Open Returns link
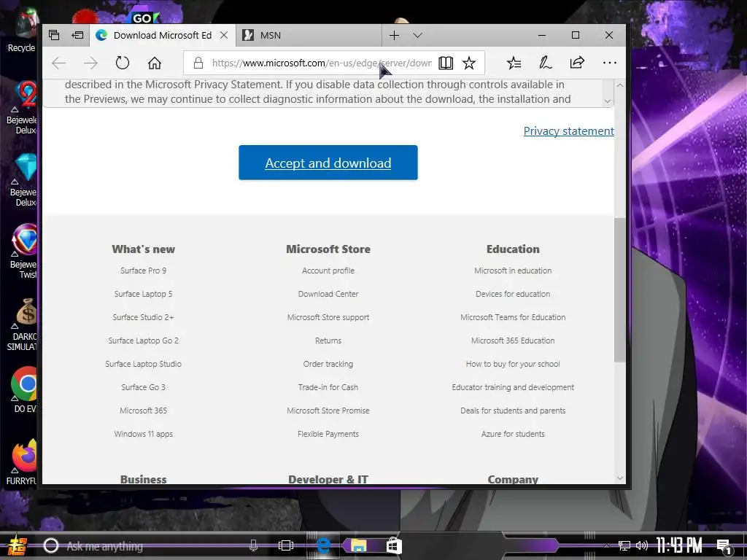This screenshot has height=560, width=747. click(328, 341)
